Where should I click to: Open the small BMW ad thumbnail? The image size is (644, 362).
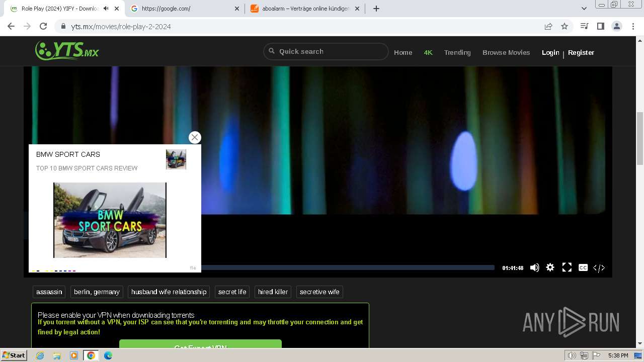(176, 159)
